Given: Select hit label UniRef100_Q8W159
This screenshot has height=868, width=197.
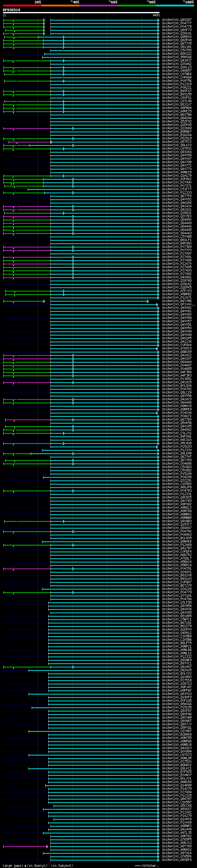Looking at the screenshot, I should click(x=177, y=352).
